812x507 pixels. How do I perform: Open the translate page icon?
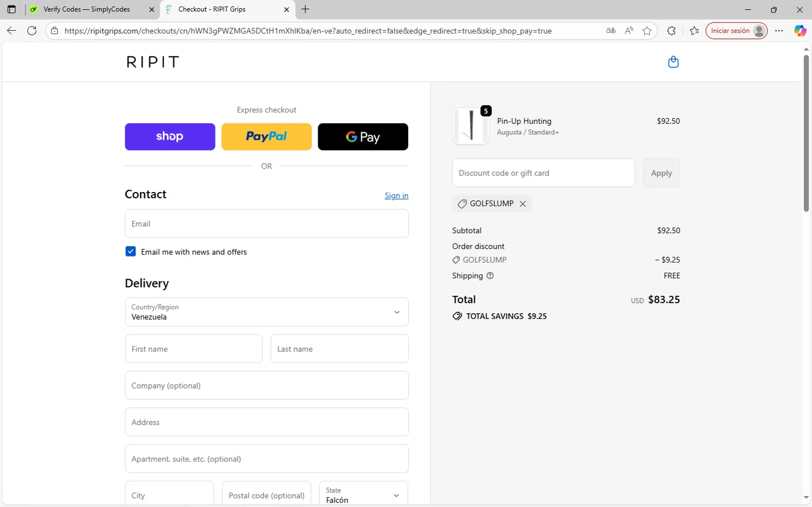click(x=611, y=31)
